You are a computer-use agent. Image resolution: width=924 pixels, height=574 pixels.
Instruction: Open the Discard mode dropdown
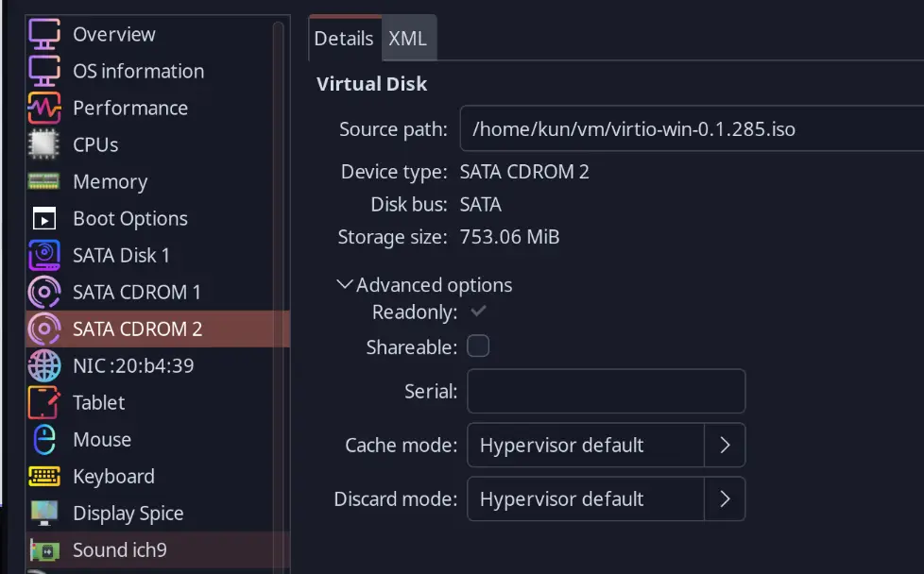pyautogui.click(x=726, y=498)
